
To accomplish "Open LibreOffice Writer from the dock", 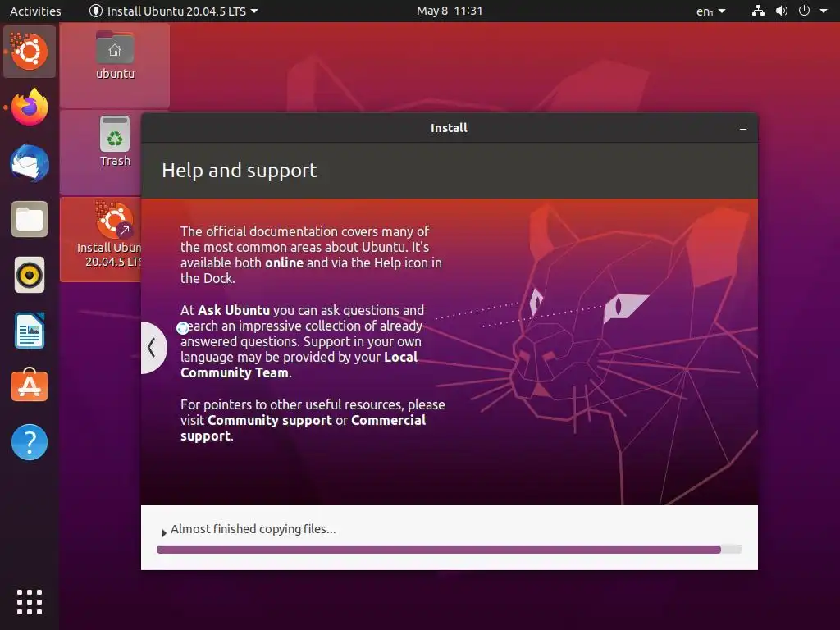I will coord(30,331).
